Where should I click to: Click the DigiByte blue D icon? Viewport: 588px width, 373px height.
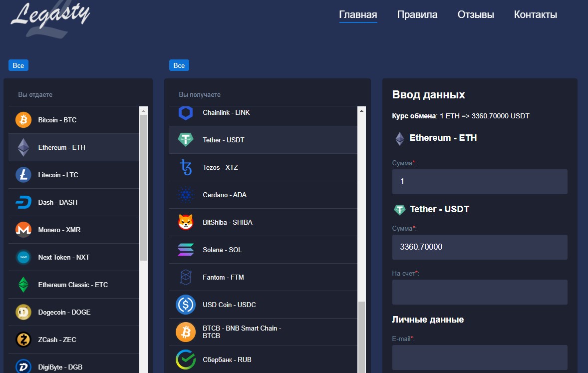[x=23, y=366]
